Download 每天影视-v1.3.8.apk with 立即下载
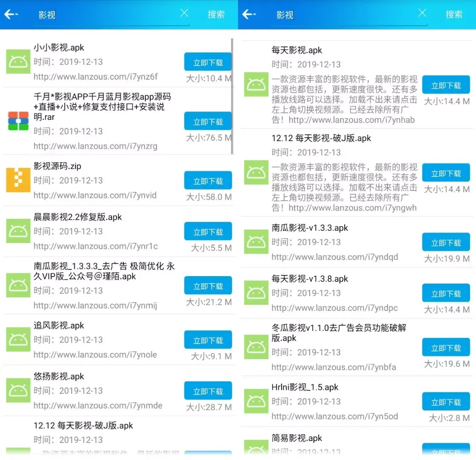 tap(446, 293)
